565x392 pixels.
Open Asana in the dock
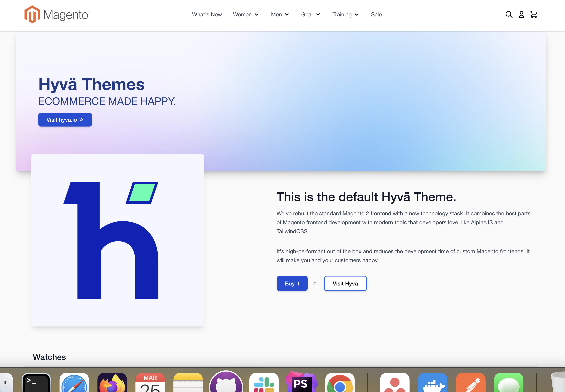click(x=395, y=382)
